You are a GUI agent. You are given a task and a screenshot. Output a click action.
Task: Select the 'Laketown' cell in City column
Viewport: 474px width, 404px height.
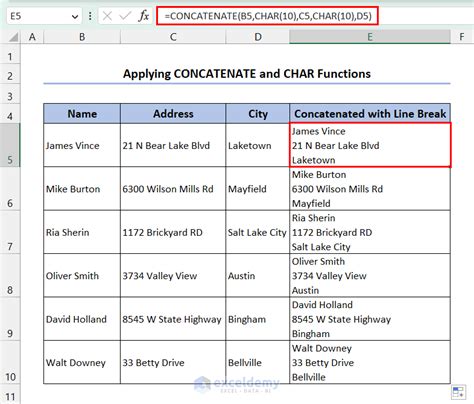(x=258, y=145)
